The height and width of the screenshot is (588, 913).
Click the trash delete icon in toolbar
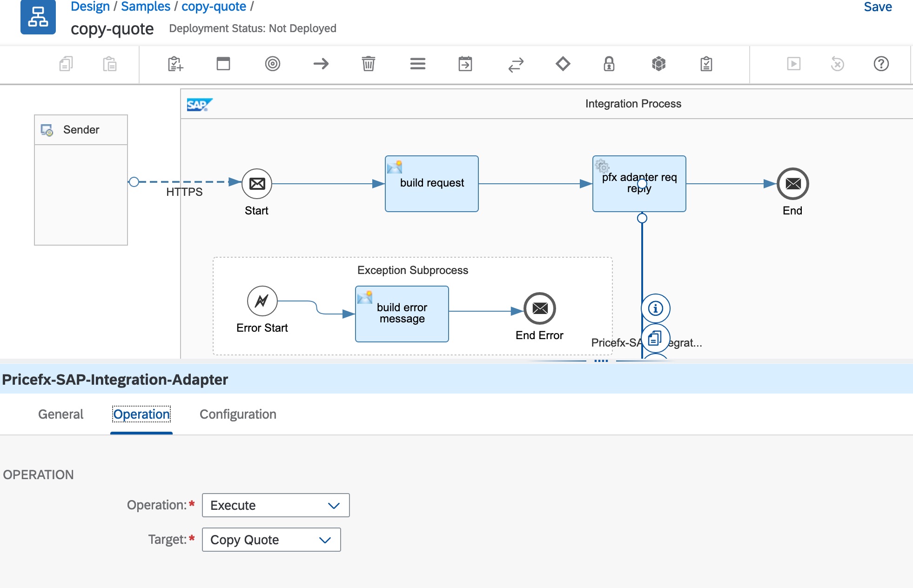(x=368, y=64)
